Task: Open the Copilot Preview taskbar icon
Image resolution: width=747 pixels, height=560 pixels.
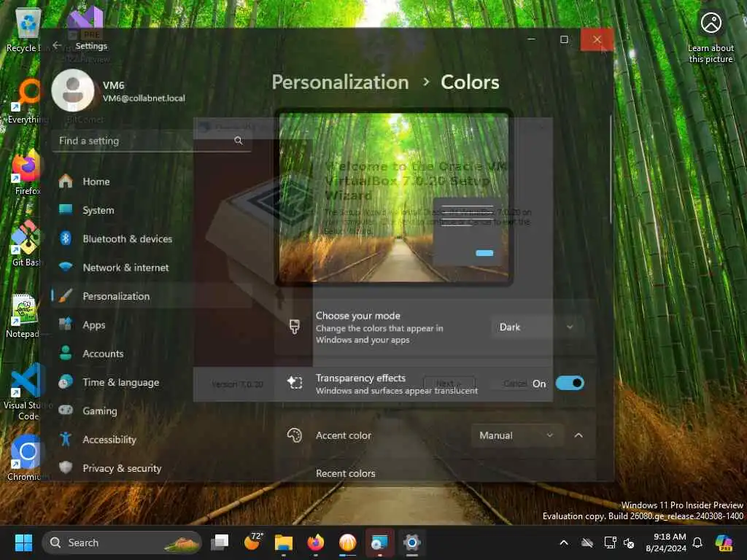Action: [x=724, y=542]
